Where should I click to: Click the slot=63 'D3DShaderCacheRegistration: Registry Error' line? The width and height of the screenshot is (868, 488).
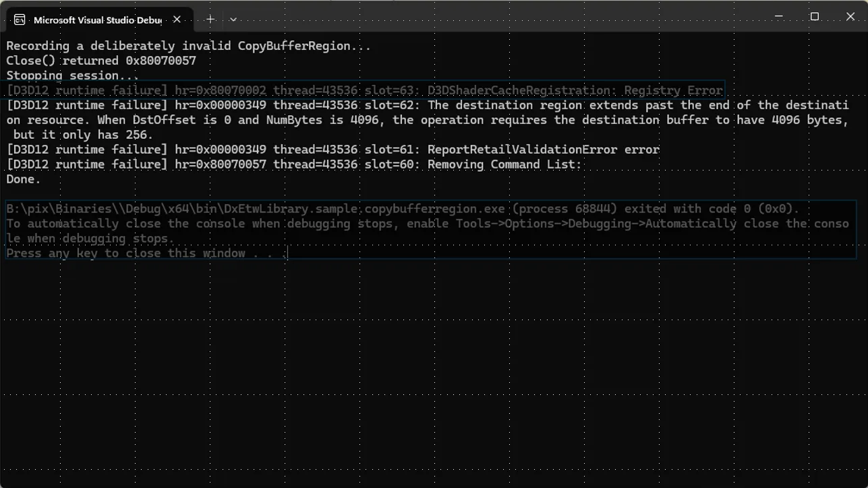pyautogui.click(x=365, y=90)
